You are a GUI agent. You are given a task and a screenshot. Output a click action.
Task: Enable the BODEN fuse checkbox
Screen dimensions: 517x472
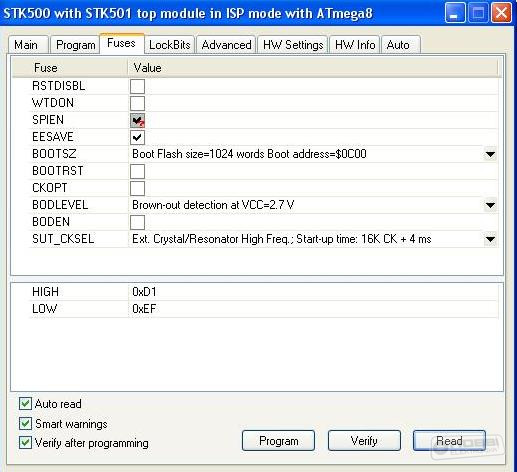[137, 222]
